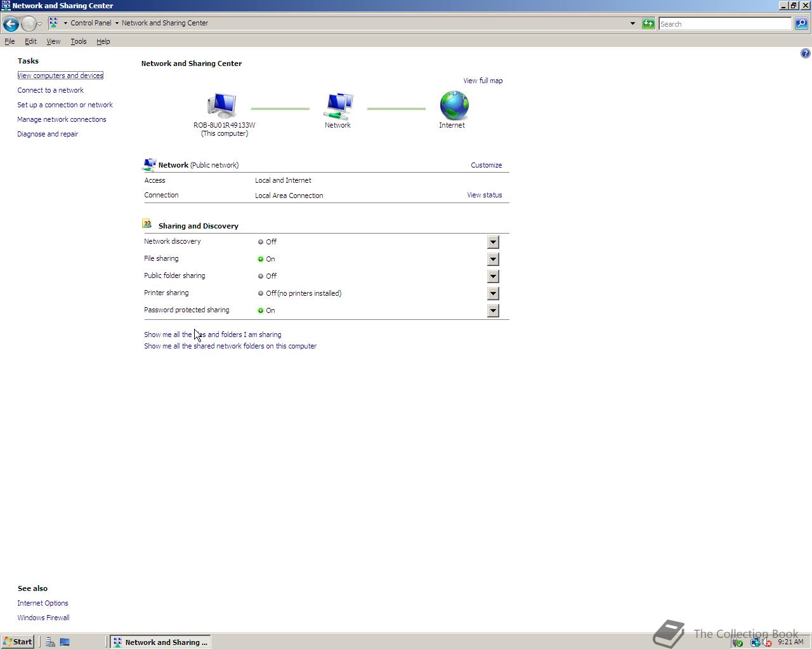This screenshot has height=650, width=812.
Task: Open the Help menu
Action: coord(103,41)
